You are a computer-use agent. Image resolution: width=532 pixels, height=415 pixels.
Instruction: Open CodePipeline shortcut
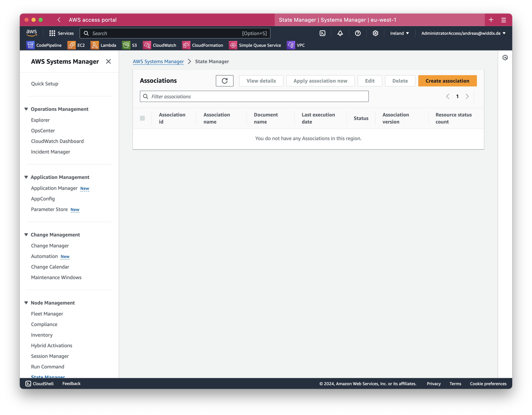(x=44, y=45)
